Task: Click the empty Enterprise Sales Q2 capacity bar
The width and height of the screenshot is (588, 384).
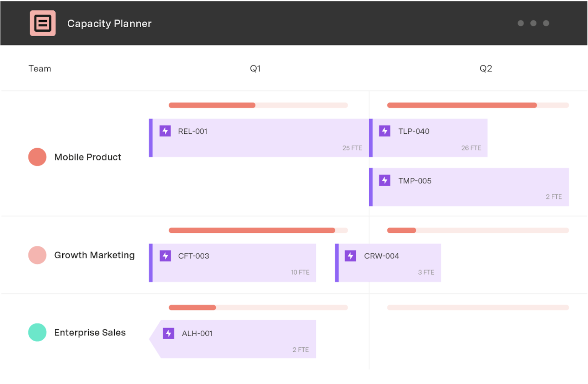Action: point(478,308)
